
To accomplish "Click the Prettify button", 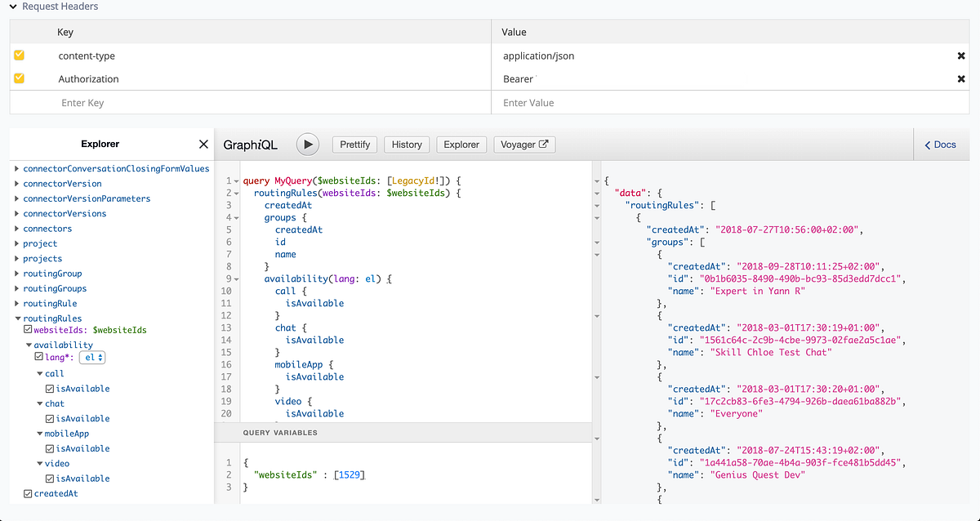I will pos(354,144).
